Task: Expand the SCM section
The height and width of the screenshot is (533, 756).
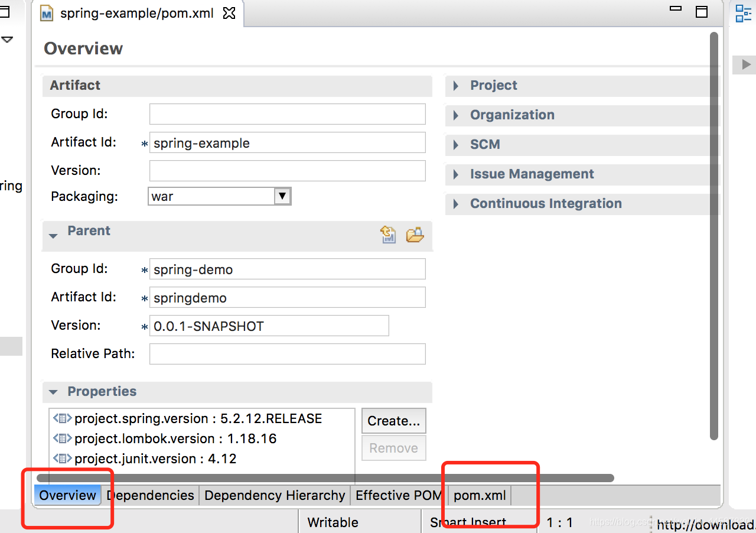Action: 455,145
